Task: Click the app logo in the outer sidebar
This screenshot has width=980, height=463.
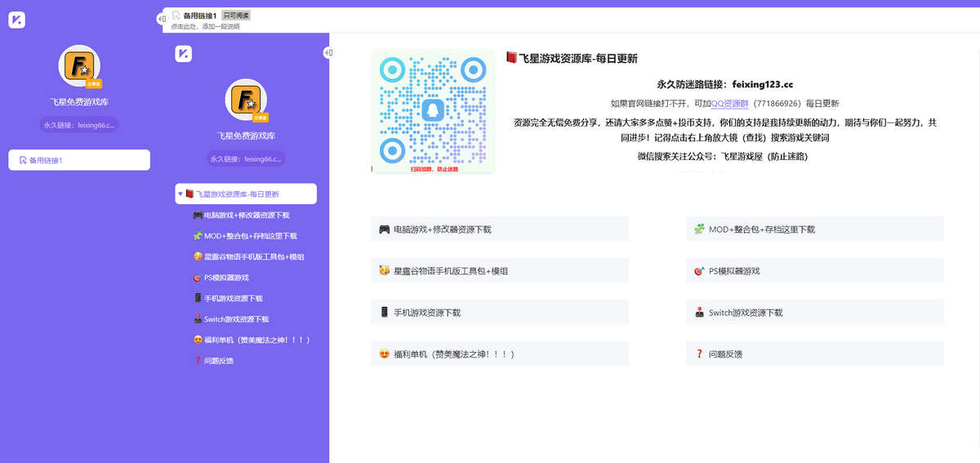Action: 16,20
